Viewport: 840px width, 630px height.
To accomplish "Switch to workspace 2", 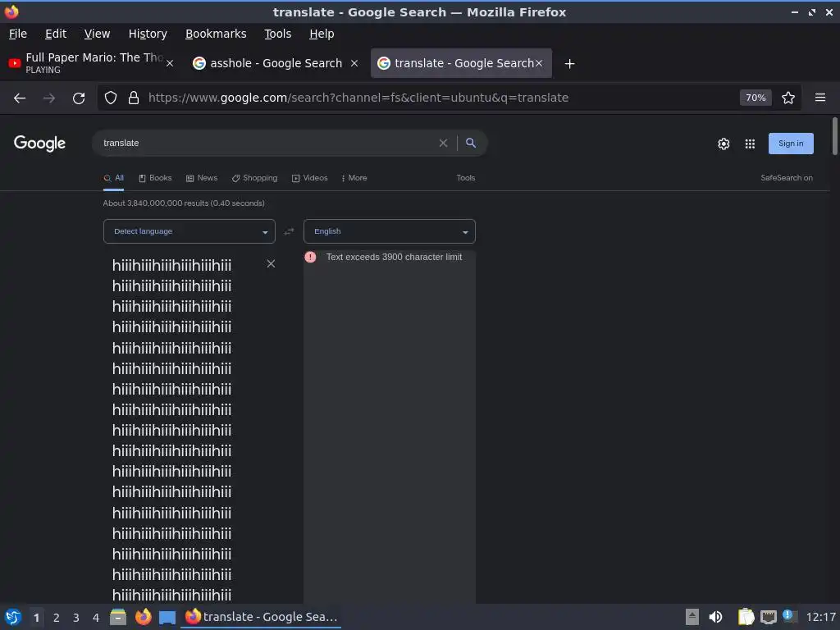I will coord(57,618).
